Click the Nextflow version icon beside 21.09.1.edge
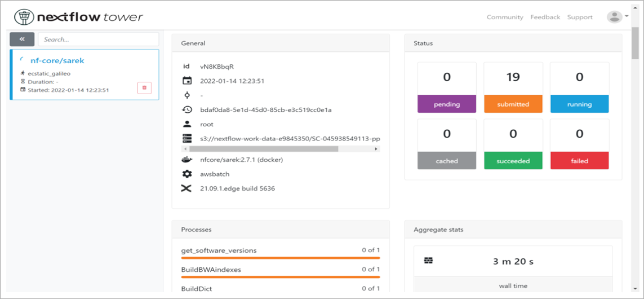This screenshot has height=299, width=644. (x=187, y=189)
